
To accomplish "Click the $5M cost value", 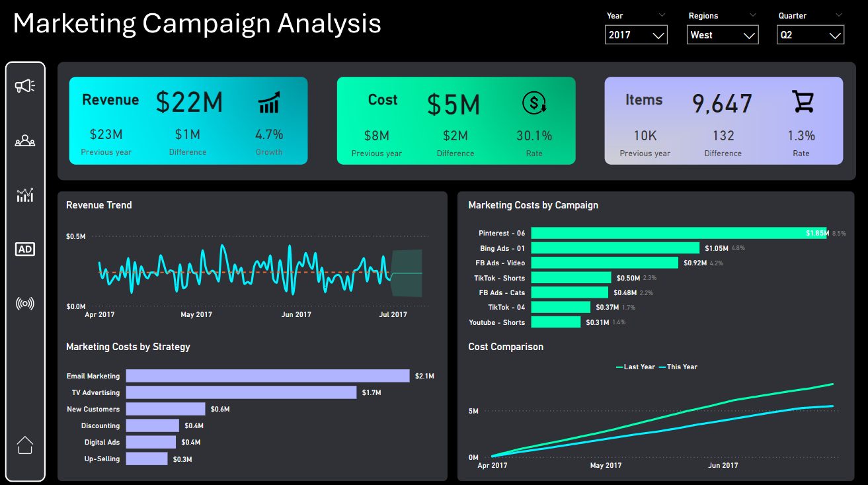I will [454, 105].
